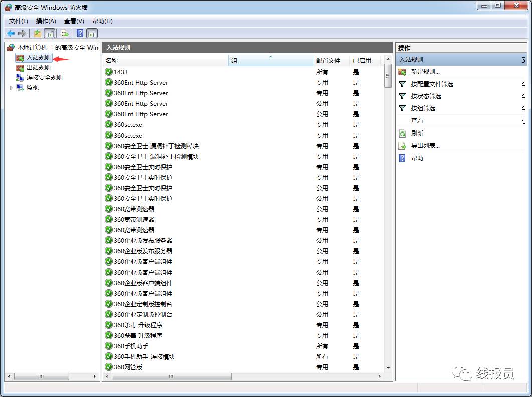
Task: Sort by the 名称 column header
Action: (165, 60)
